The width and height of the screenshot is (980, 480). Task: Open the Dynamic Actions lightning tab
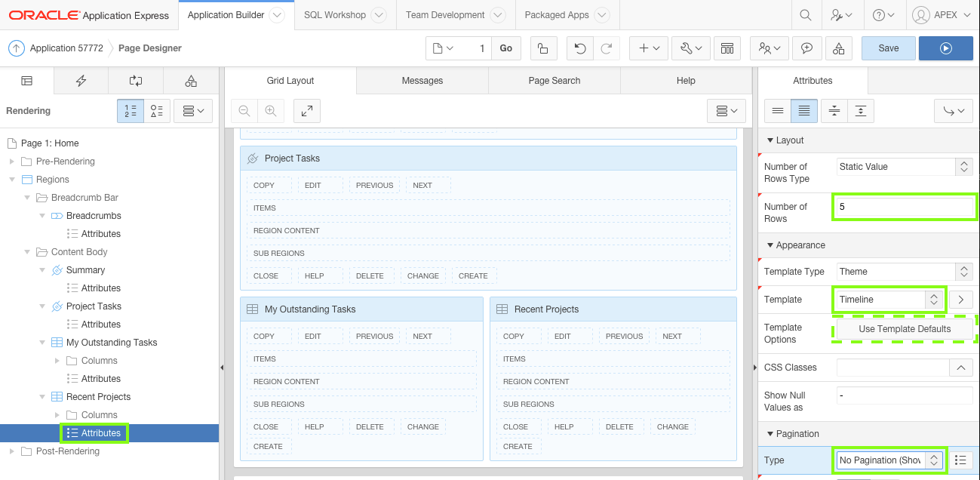click(x=81, y=81)
